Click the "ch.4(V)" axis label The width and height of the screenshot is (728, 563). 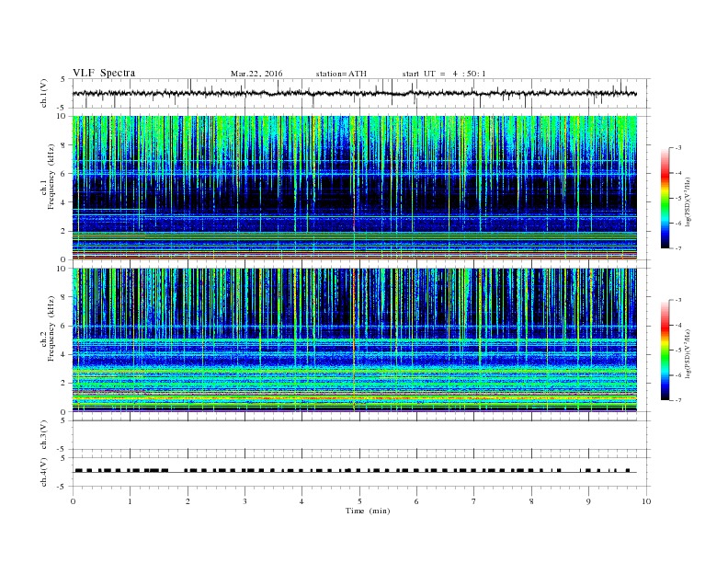pyautogui.click(x=43, y=473)
